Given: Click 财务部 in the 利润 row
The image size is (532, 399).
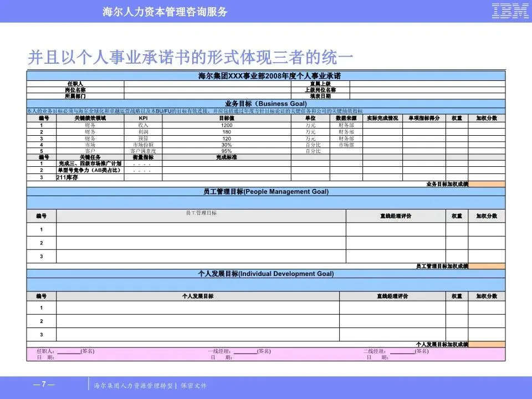Looking at the screenshot, I should (x=346, y=132).
